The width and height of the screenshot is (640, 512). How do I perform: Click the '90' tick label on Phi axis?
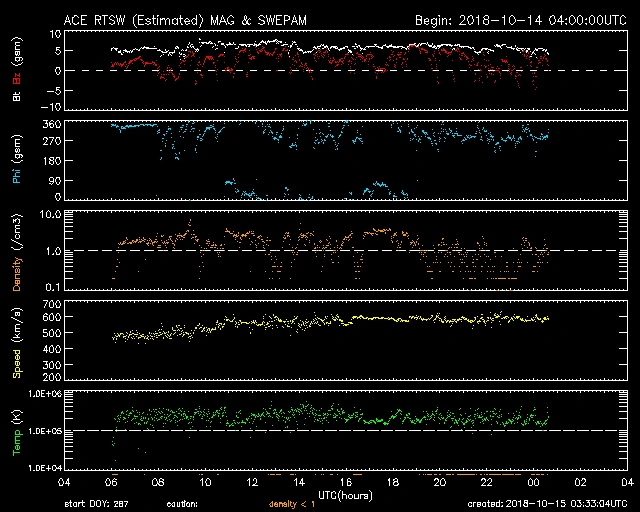click(x=55, y=180)
